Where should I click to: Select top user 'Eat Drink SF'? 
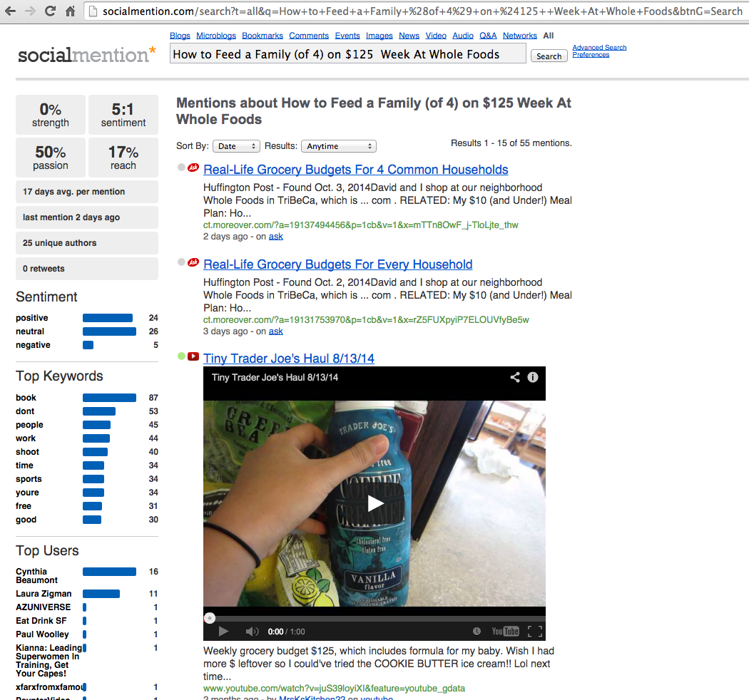[x=41, y=621]
